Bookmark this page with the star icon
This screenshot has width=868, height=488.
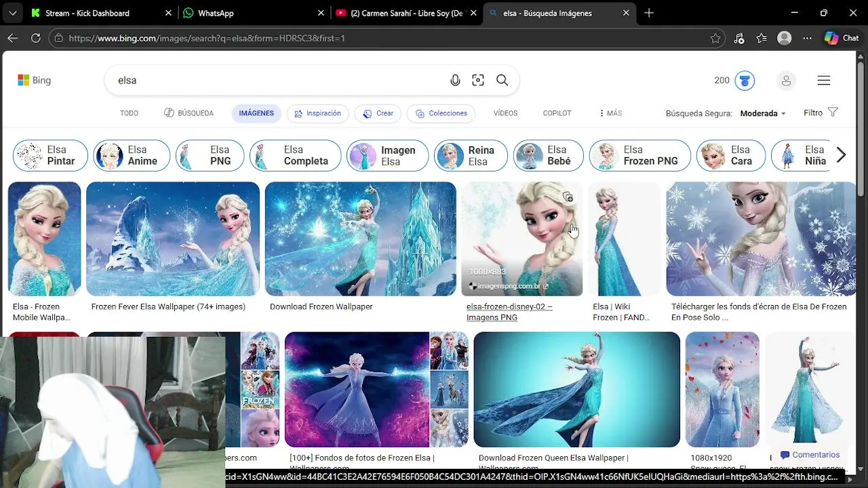pyautogui.click(x=715, y=39)
